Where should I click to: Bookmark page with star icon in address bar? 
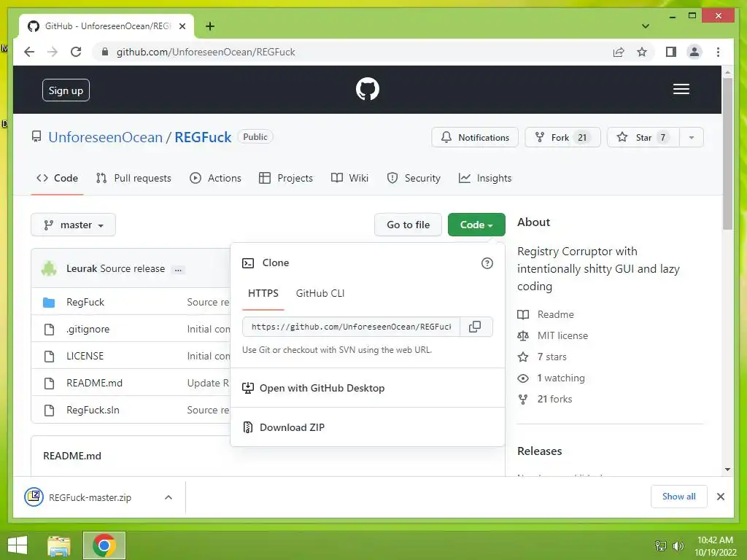pyautogui.click(x=642, y=52)
